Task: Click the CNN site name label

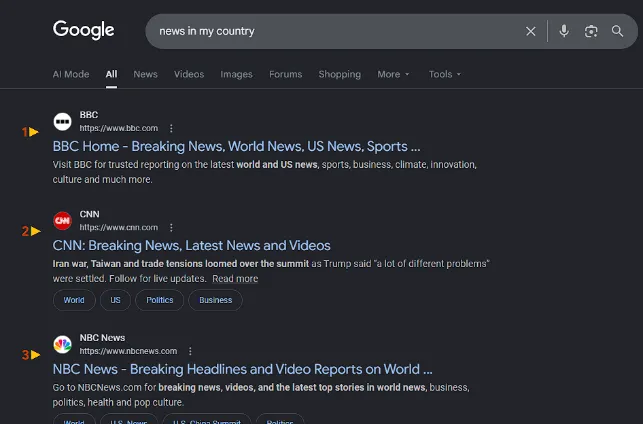Action: (x=89, y=214)
